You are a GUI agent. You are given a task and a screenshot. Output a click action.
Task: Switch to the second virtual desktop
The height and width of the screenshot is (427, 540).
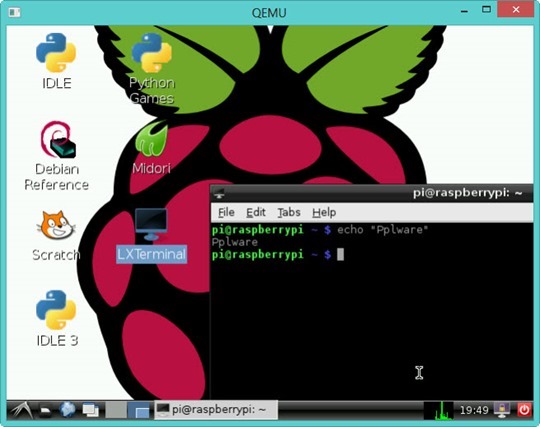138,410
